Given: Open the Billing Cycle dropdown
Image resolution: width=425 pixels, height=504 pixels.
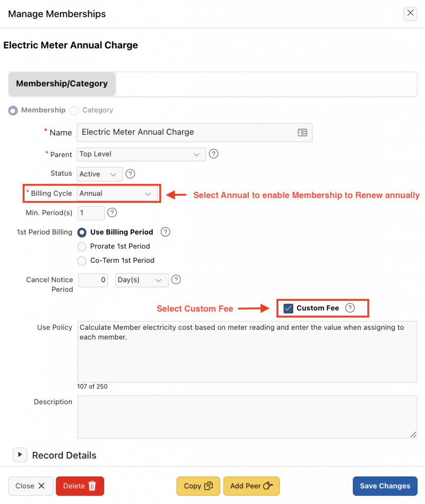Looking at the screenshot, I should coord(118,193).
